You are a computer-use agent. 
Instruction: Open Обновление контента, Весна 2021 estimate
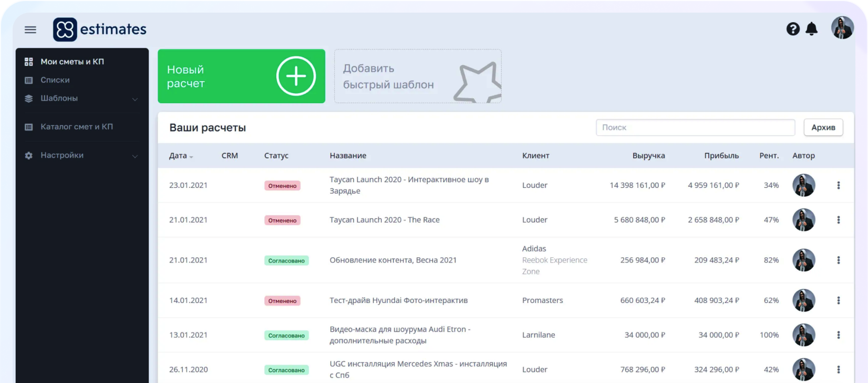[393, 260]
